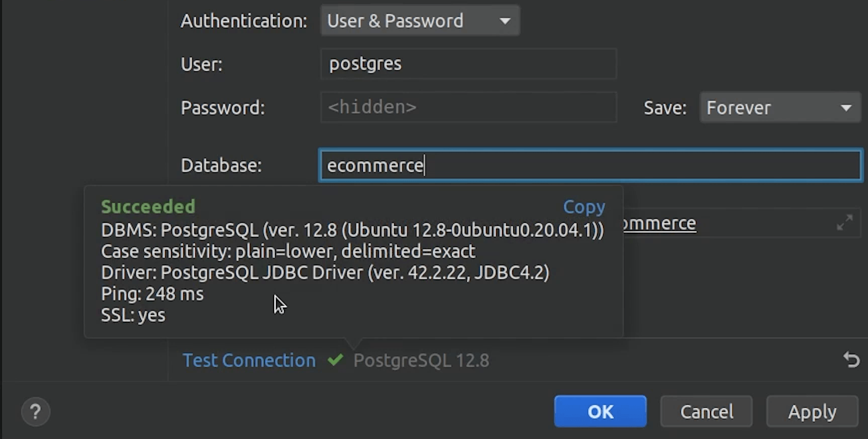Click Apply to save the settings
The image size is (868, 439).
point(812,412)
